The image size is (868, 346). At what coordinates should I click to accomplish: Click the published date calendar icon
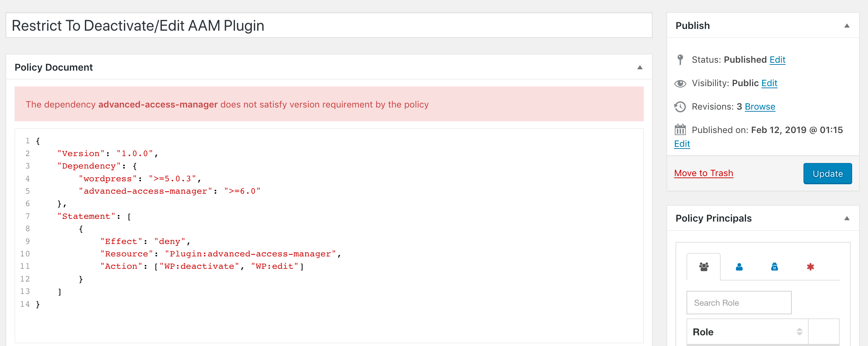click(680, 130)
